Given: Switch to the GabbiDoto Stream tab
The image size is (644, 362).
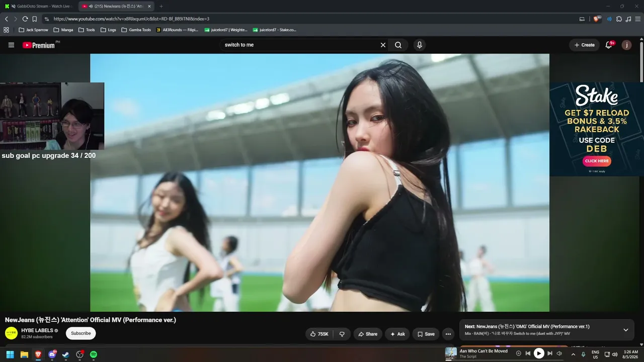Looking at the screenshot, I should 39,6.
